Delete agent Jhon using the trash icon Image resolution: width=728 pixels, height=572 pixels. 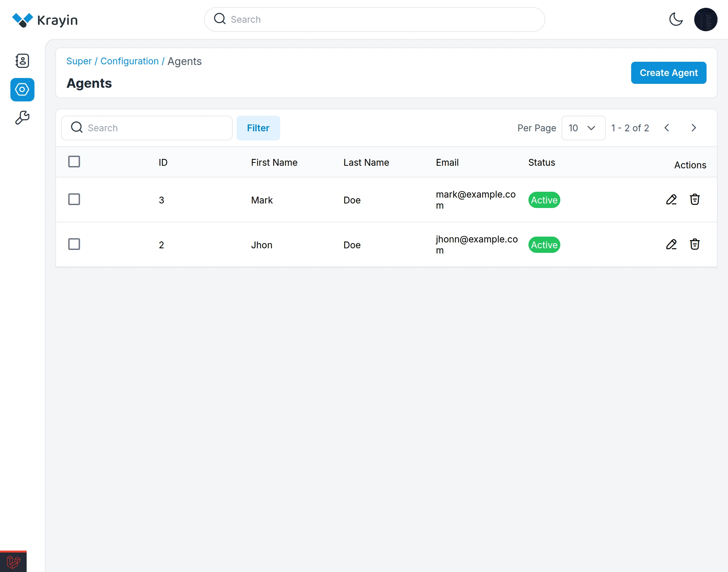pyautogui.click(x=695, y=244)
